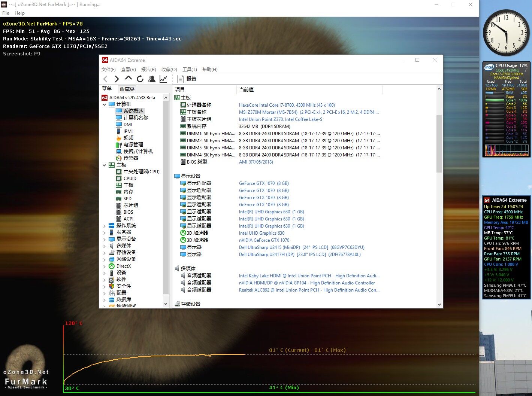The image size is (532, 396).
Task: Open FurMark Help menu
Action: 19,13
